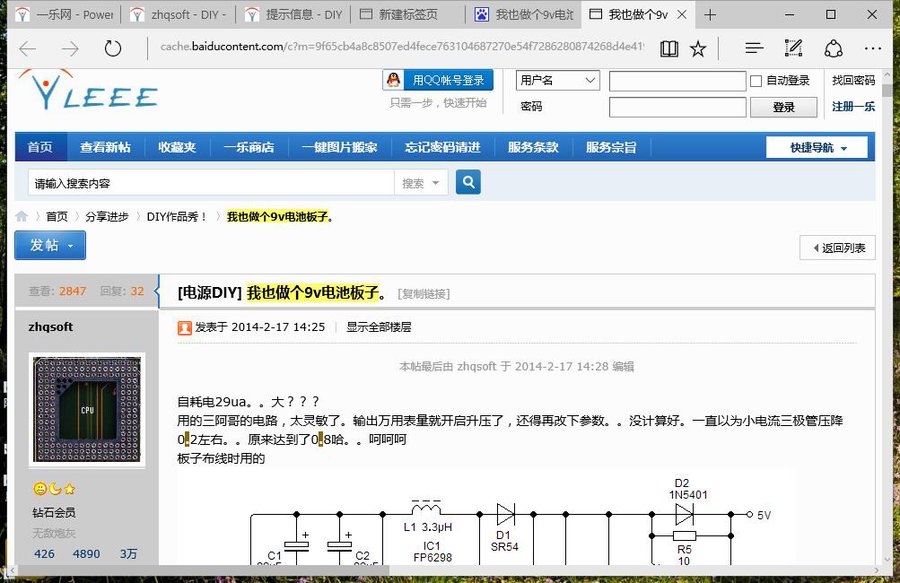Open a new browser tab
Image resolution: width=900 pixels, height=583 pixels.
[x=708, y=14]
